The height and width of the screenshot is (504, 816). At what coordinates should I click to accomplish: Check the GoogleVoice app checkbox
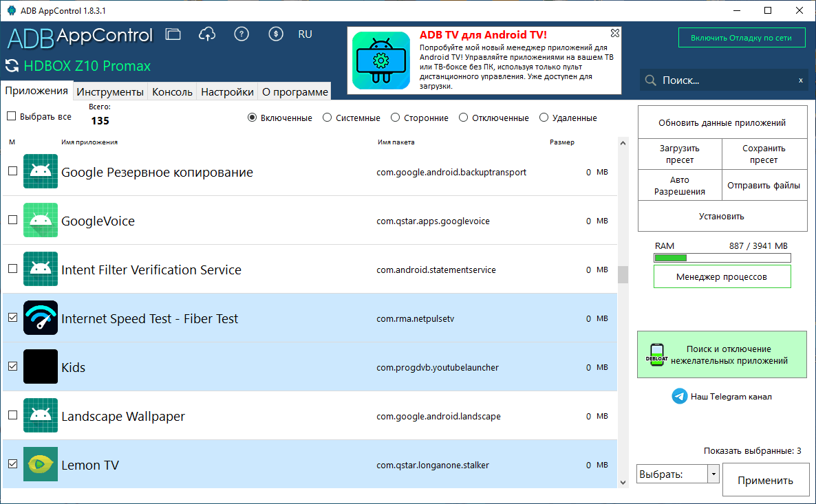pyautogui.click(x=13, y=220)
